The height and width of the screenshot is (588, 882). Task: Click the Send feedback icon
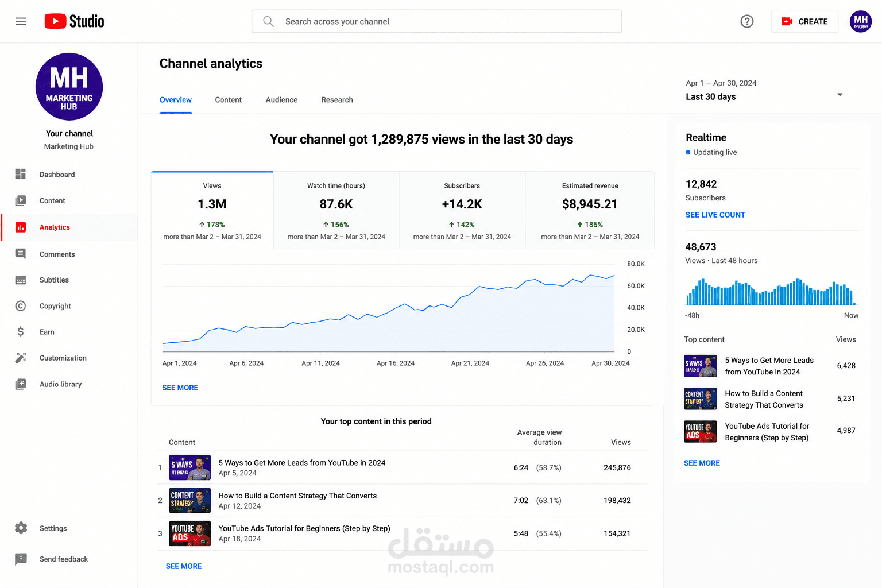[21, 559]
